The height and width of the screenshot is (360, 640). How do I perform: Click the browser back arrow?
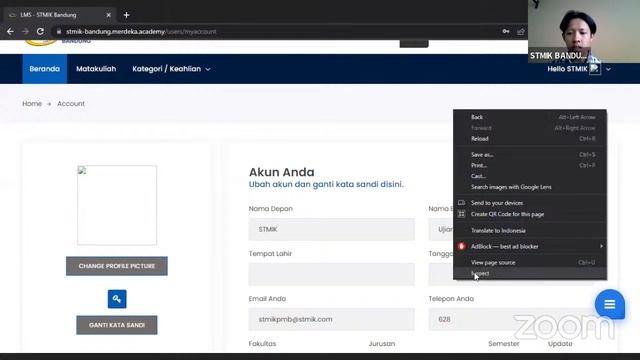pos(10,31)
